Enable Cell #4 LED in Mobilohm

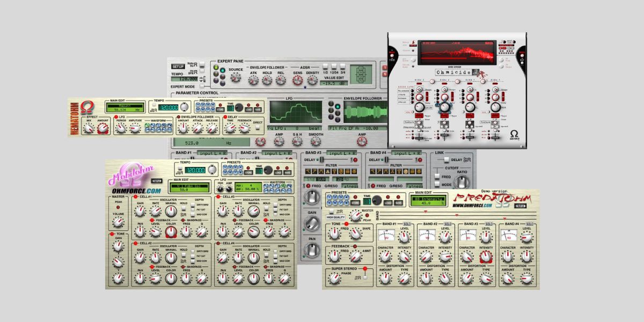pyautogui.click(x=218, y=243)
